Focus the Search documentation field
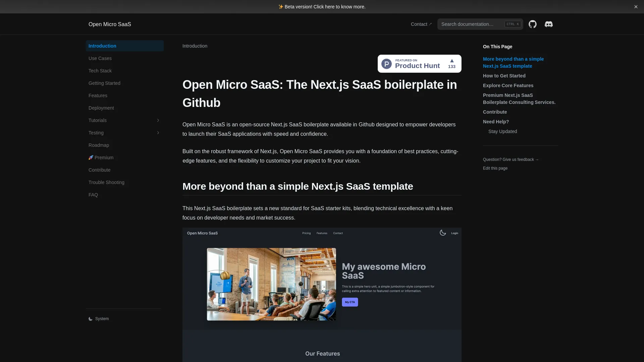 pyautogui.click(x=480, y=24)
